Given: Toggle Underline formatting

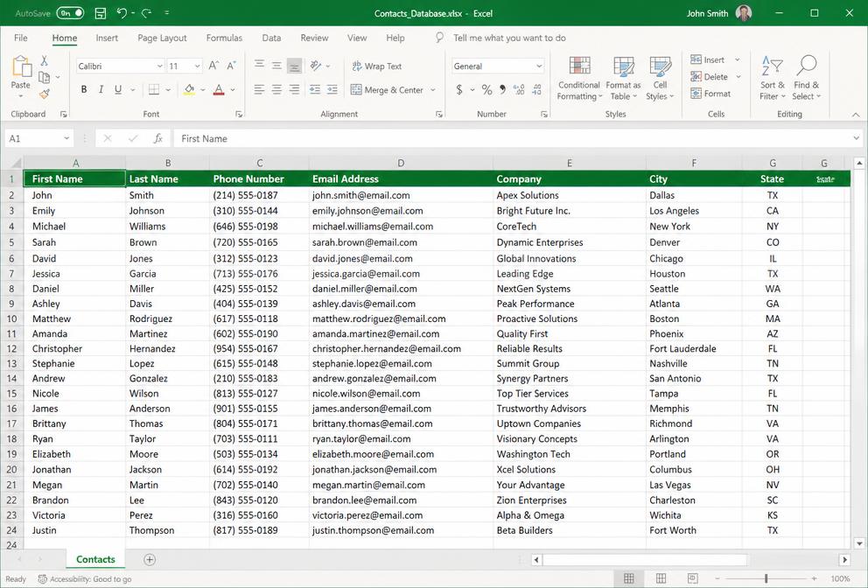Looking at the screenshot, I should point(118,89).
